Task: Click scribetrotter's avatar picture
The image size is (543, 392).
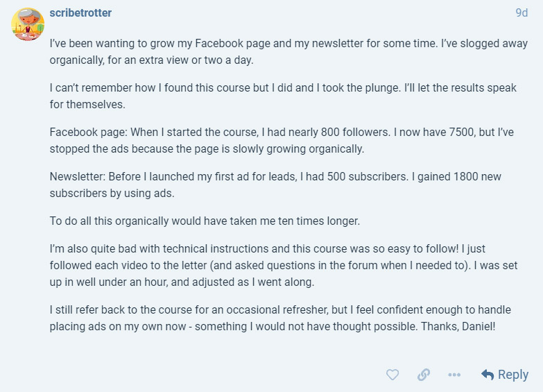Action: coord(28,24)
